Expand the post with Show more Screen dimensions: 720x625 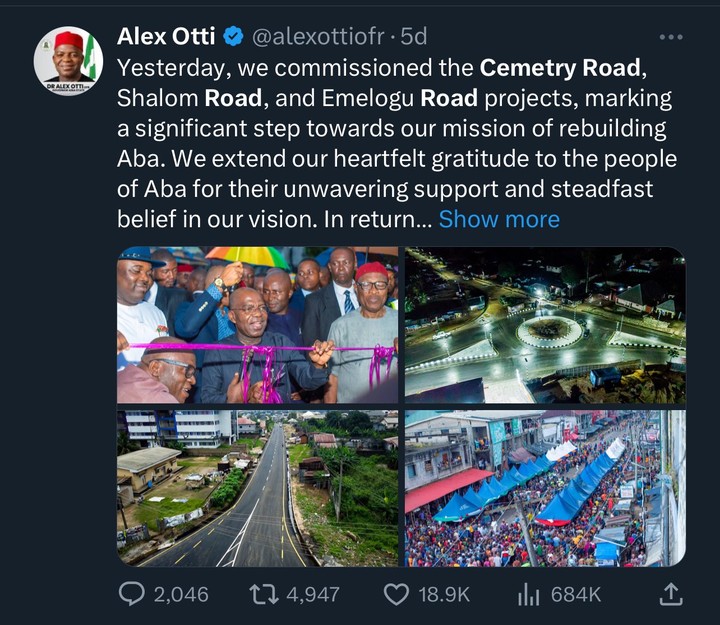click(499, 219)
